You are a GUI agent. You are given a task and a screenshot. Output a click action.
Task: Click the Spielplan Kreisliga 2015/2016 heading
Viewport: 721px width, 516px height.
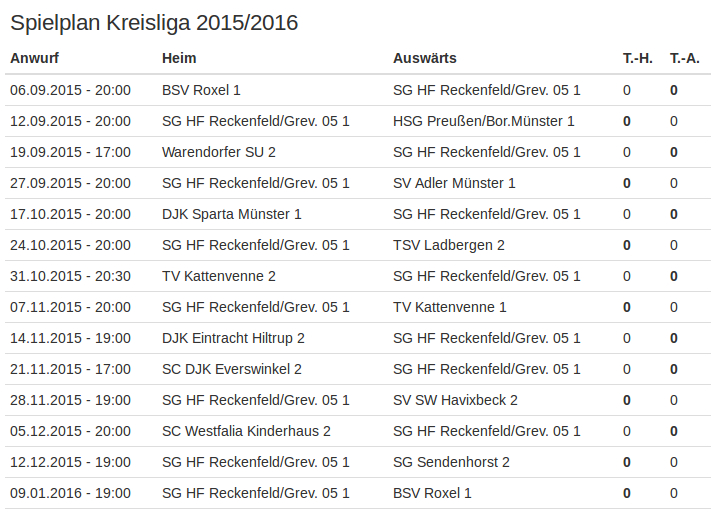click(x=154, y=23)
